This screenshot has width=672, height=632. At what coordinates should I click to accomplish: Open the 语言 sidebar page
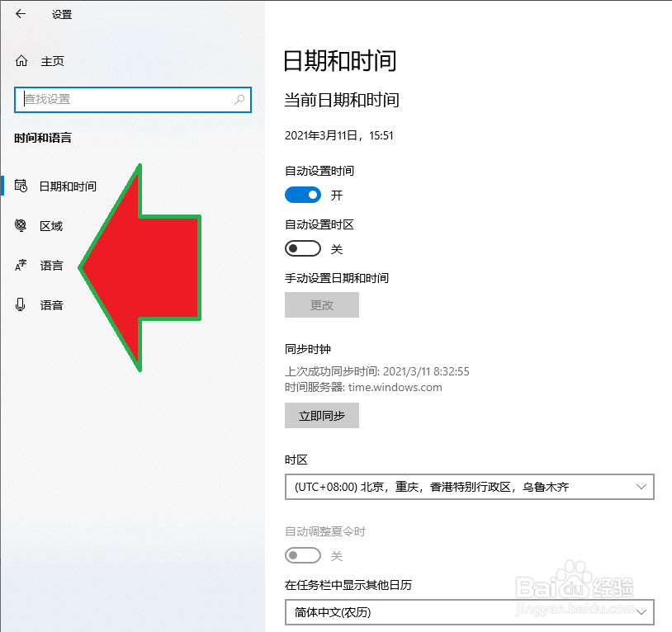coord(51,266)
